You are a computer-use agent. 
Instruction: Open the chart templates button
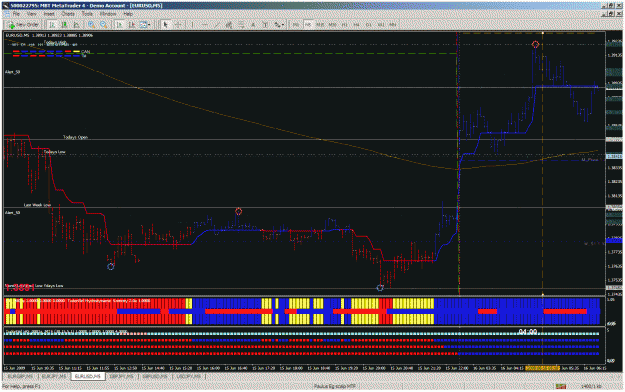(x=143, y=25)
